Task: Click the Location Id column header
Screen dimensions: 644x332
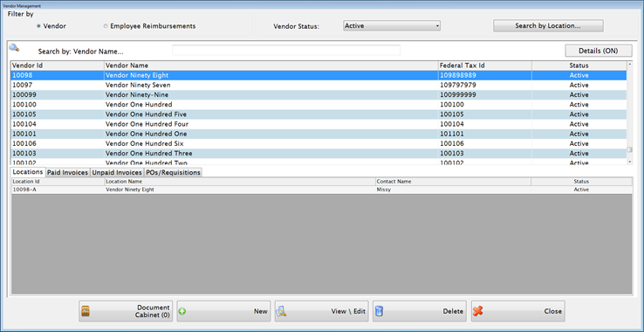Action: click(58, 182)
